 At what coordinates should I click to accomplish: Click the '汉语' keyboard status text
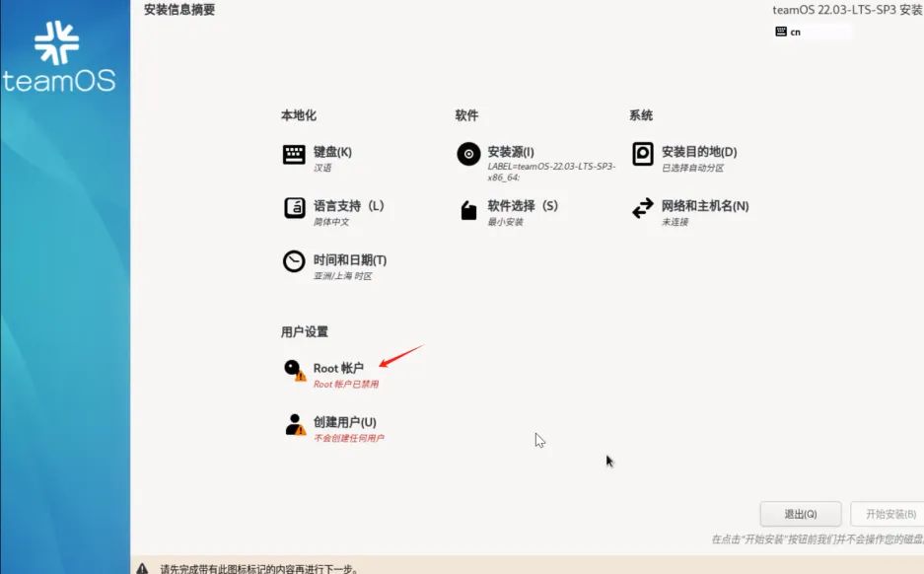pos(322,168)
